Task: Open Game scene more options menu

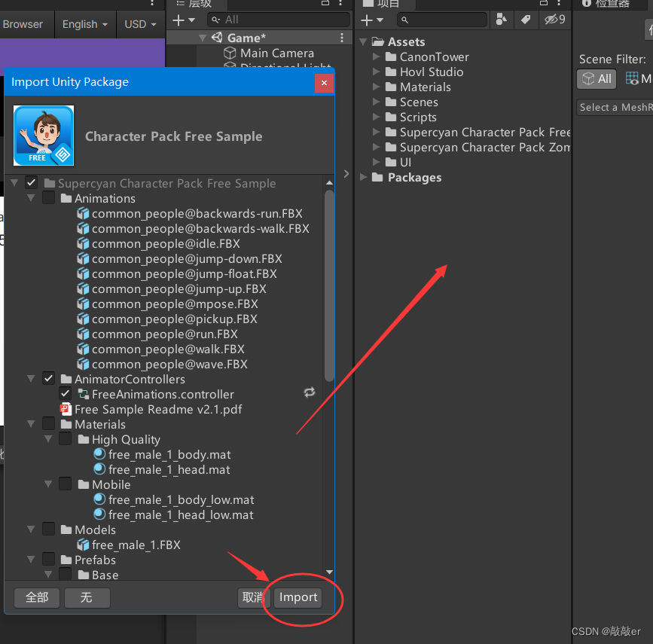Action: 342,38
